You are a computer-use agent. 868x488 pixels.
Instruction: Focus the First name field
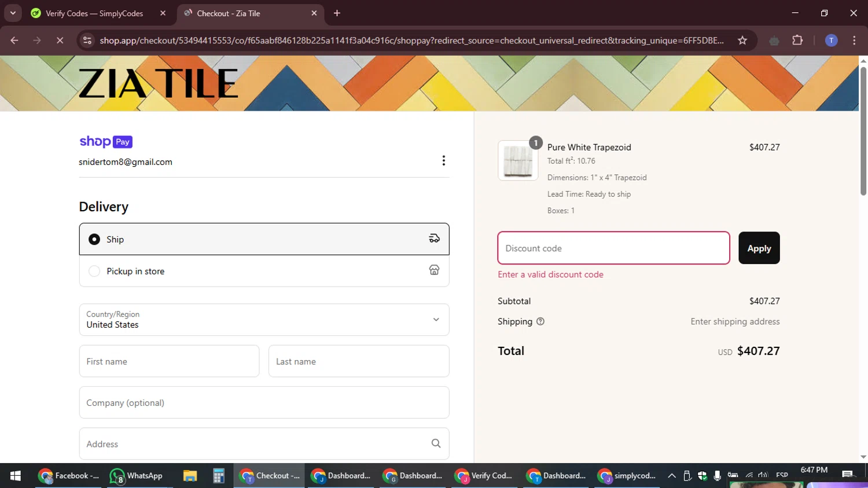pos(169,361)
